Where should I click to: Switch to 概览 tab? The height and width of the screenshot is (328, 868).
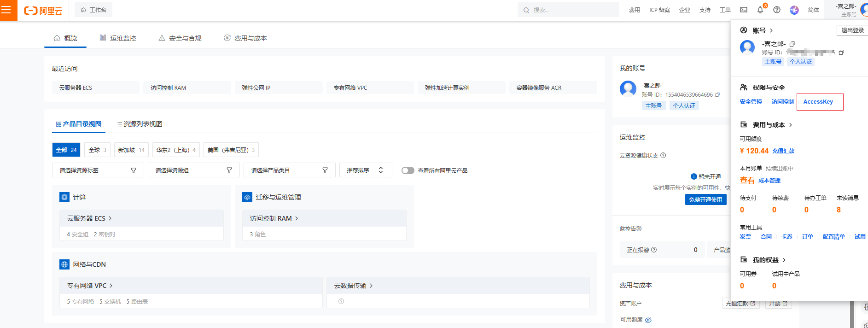pos(65,38)
